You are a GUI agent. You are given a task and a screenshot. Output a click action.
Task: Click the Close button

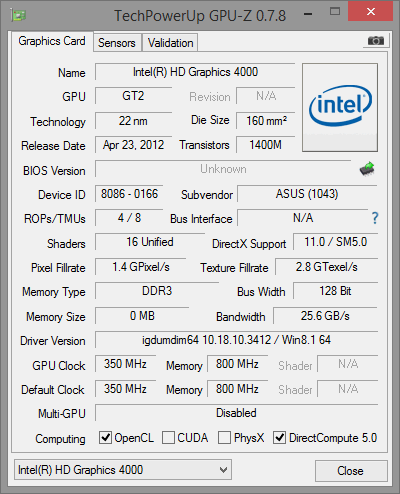[351, 471]
